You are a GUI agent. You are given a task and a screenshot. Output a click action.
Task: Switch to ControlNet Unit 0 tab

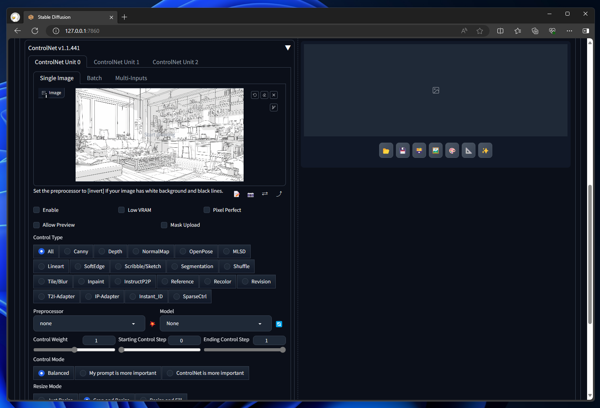click(x=57, y=62)
